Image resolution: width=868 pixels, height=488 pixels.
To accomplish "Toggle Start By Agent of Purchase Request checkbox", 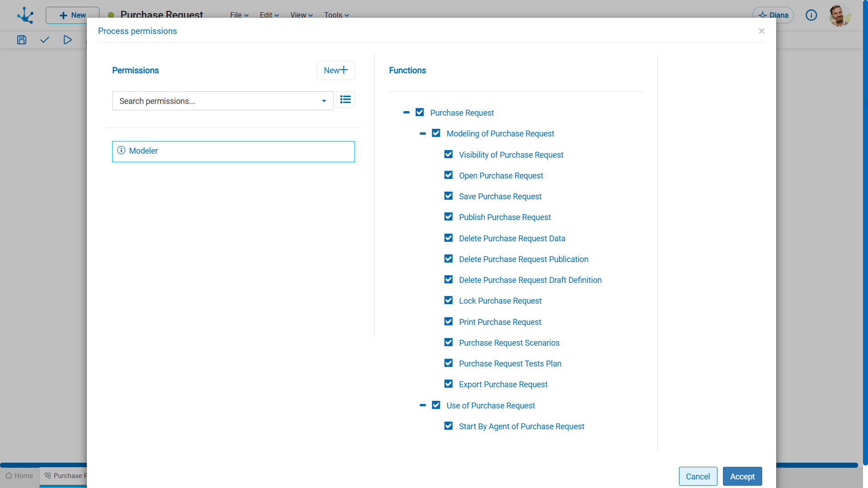I will pyautogui.click(x=448, y=426).
